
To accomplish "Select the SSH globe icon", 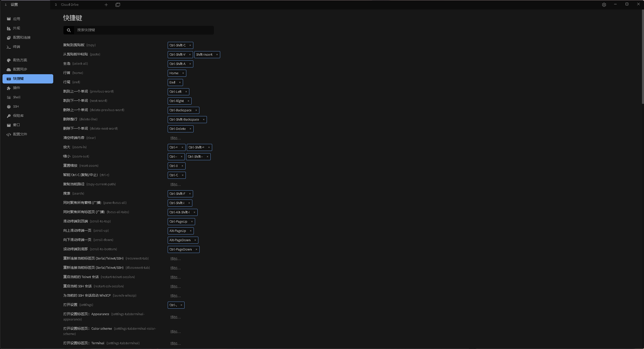I will (x=9, y=107).
